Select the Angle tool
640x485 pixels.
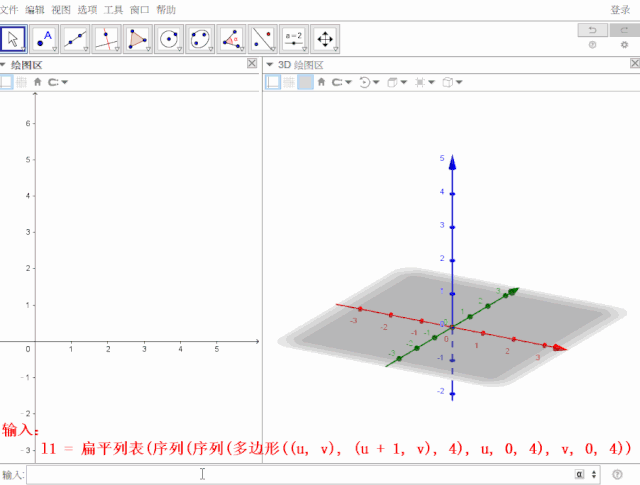(231, 39)
